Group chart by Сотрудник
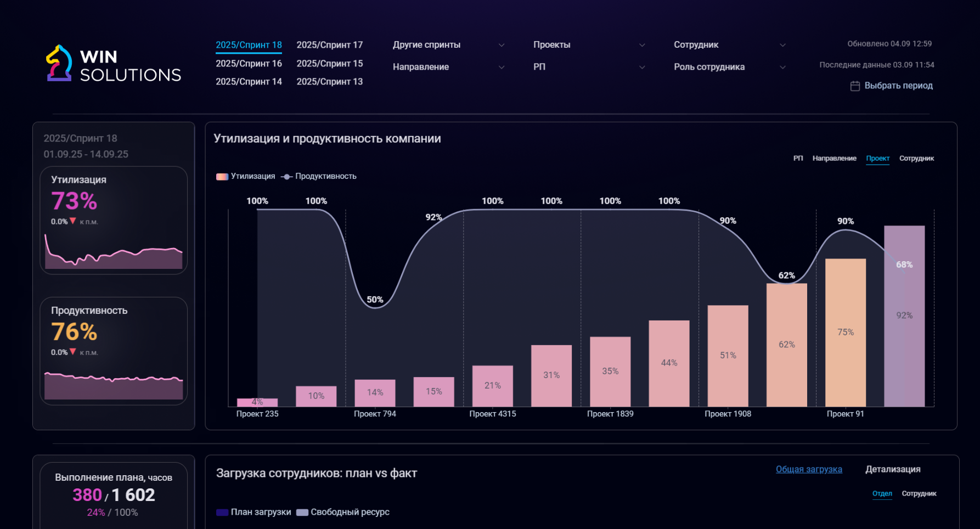 pyautogui.click(x=916, y=159)
